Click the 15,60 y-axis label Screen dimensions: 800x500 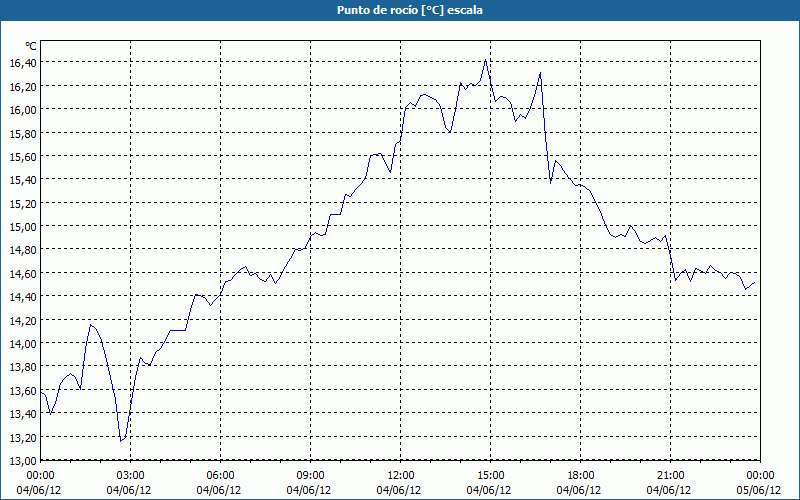click(23, 156)
